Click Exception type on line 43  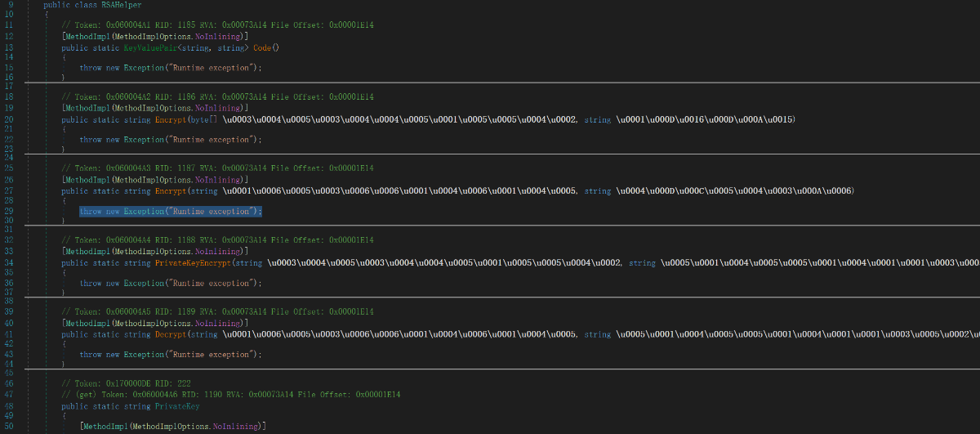pyautogui.click(x=144, y=355)
